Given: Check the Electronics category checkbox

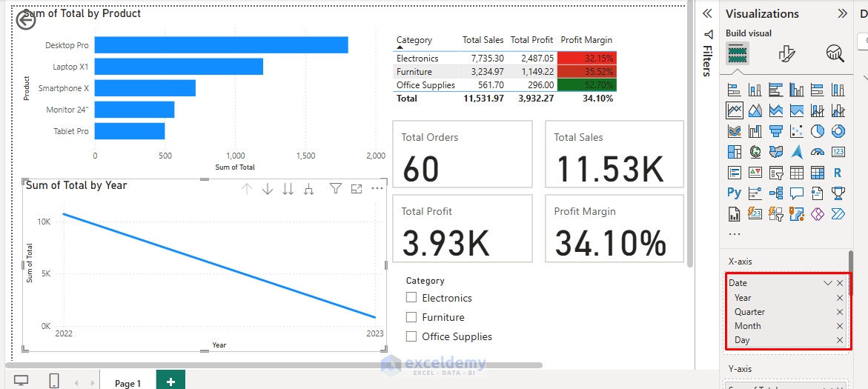Looking at the screenshot, I should [411, 298].
